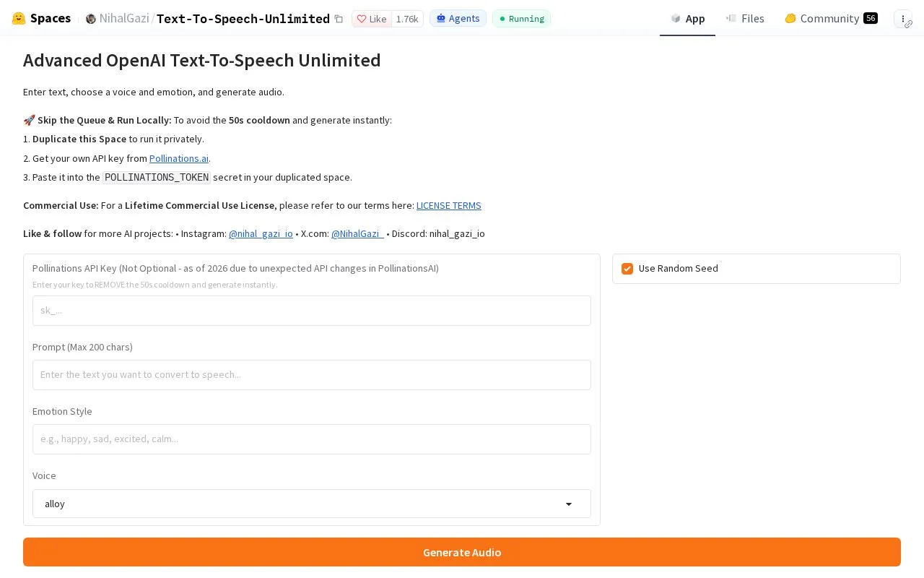Copy the space name with the copy icon
Viewport: 924px width, 578px height.
tap(339, 19)
